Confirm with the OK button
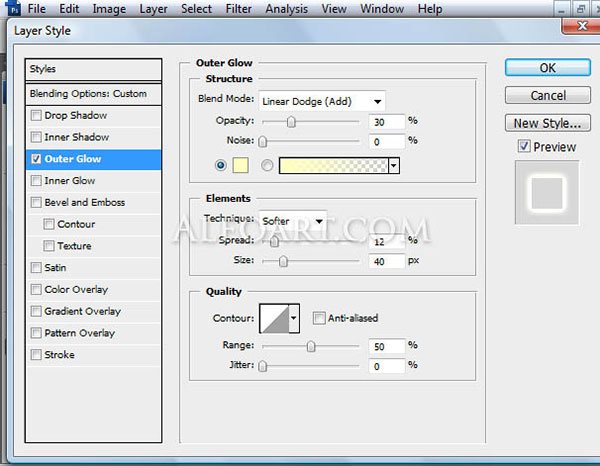The image size is (600, 466). (548, 68)
